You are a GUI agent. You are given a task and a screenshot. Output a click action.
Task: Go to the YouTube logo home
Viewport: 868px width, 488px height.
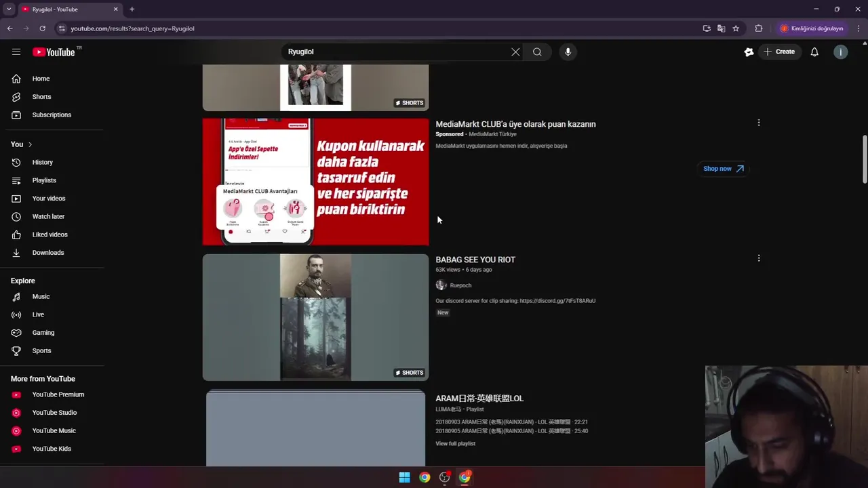click(54, 52)
